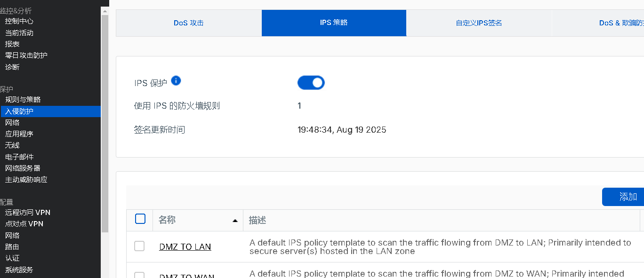Viewport: 644px width, 278px height.
Task: Tick the DMZ TO WAN row checkbox
Action: click(x=139, y=276)
